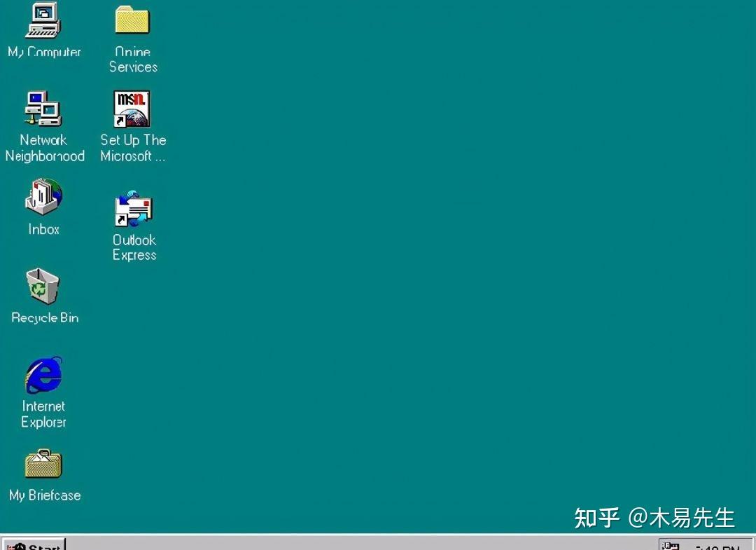Click the system tray icon near the clock

click(x=670, y=545)
